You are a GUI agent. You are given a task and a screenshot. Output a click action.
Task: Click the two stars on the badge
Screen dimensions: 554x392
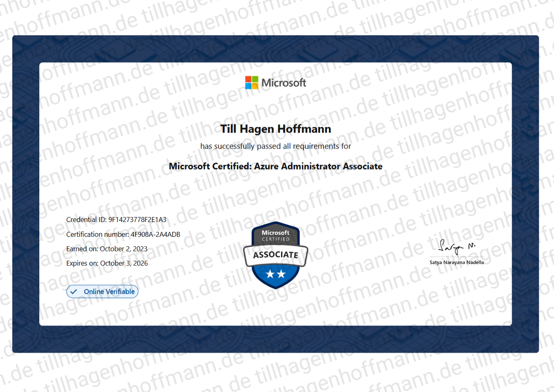click(276, 274)
